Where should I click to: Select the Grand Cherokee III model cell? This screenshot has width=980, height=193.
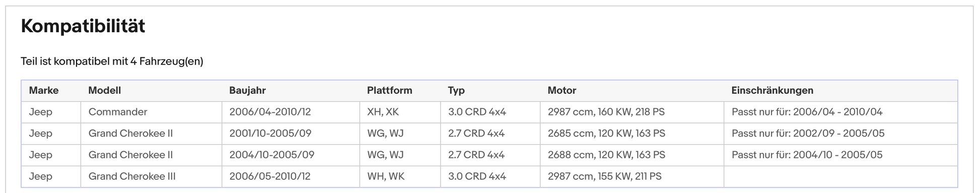[x=151, y=176]
